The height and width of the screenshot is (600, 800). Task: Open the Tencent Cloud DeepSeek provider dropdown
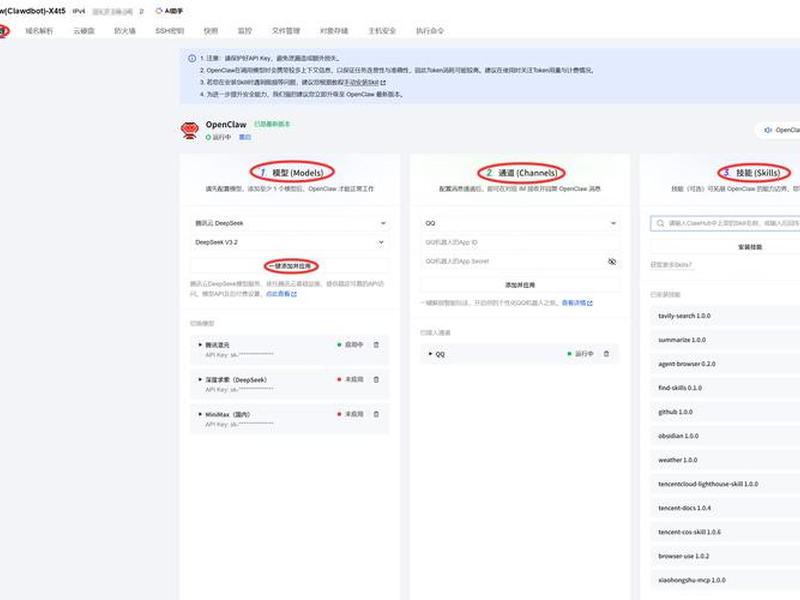pos(289,223)
